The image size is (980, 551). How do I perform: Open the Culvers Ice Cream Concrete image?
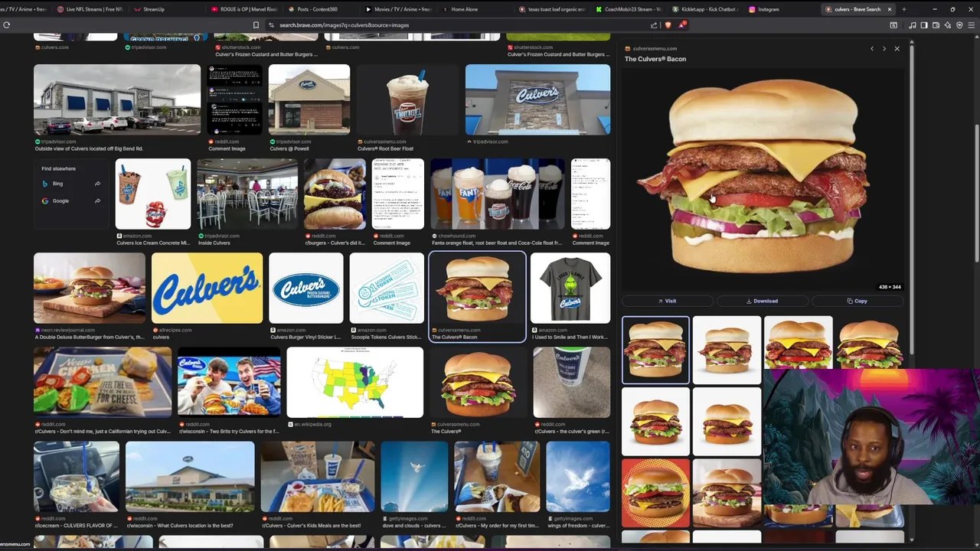(153, 194)
